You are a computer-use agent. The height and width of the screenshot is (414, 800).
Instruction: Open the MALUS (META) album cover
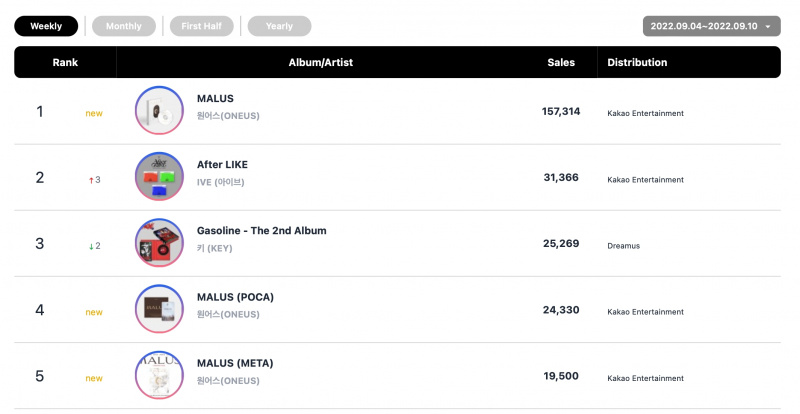point(159,375)
